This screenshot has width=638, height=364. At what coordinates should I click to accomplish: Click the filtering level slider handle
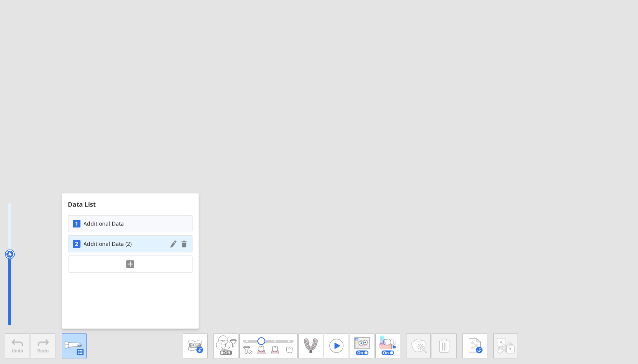[261, 341]
